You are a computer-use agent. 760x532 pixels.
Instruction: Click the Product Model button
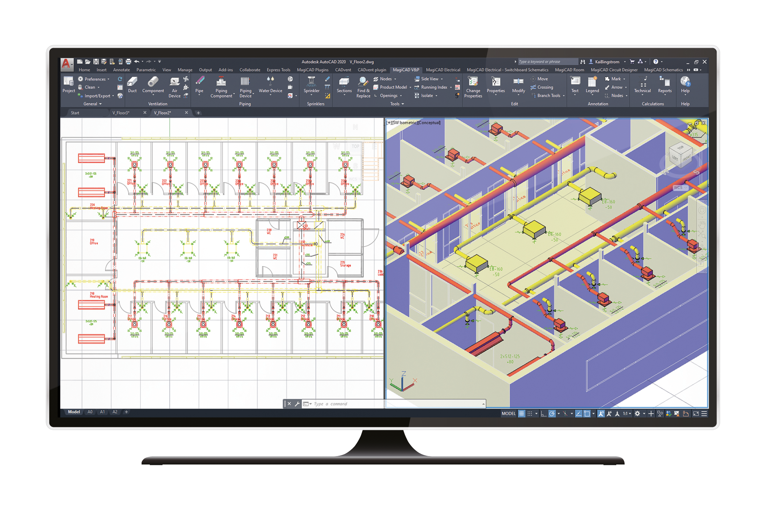click(x=393, y=87)
